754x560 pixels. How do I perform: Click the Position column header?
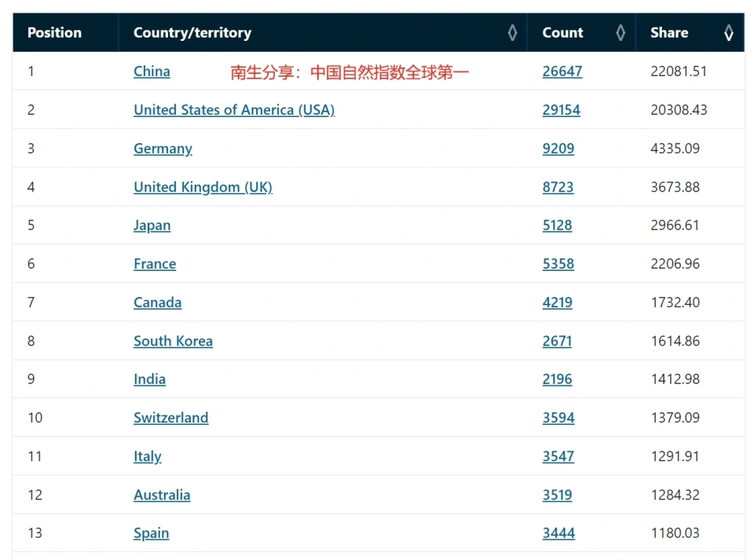point(54,33)
